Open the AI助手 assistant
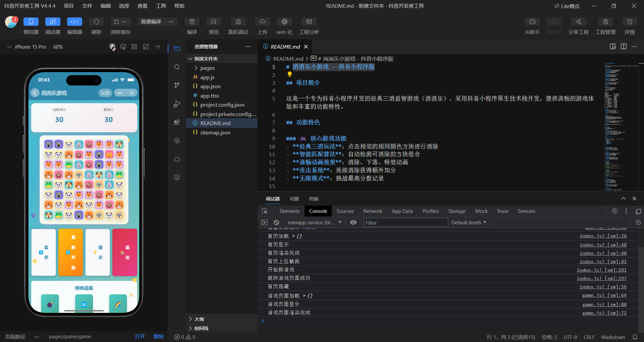Image resolution: width=644 pixels, height=342 pixels. coord(532,22)
